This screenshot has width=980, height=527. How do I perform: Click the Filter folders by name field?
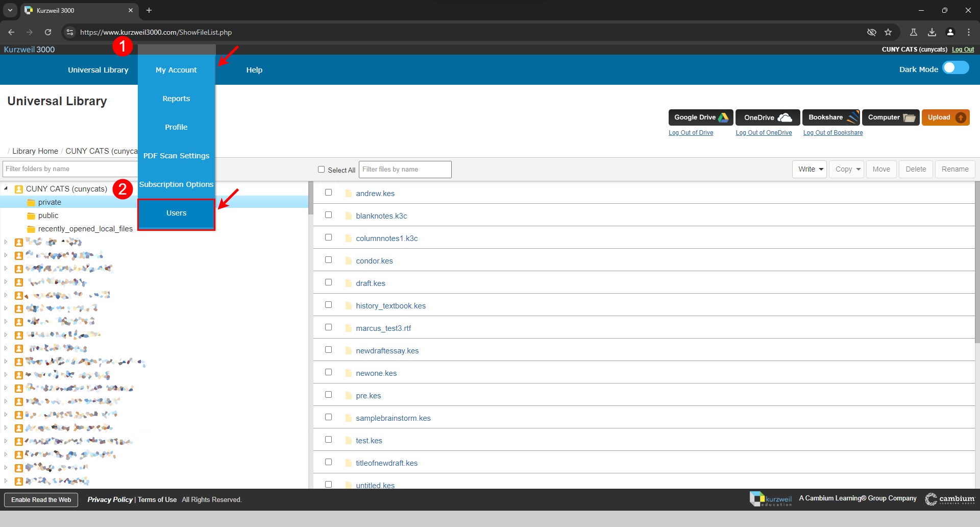coord(70,169)
